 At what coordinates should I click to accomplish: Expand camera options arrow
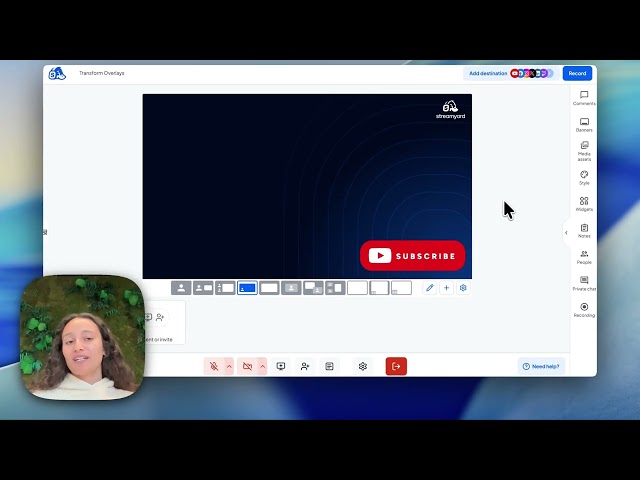pos(262,367)
